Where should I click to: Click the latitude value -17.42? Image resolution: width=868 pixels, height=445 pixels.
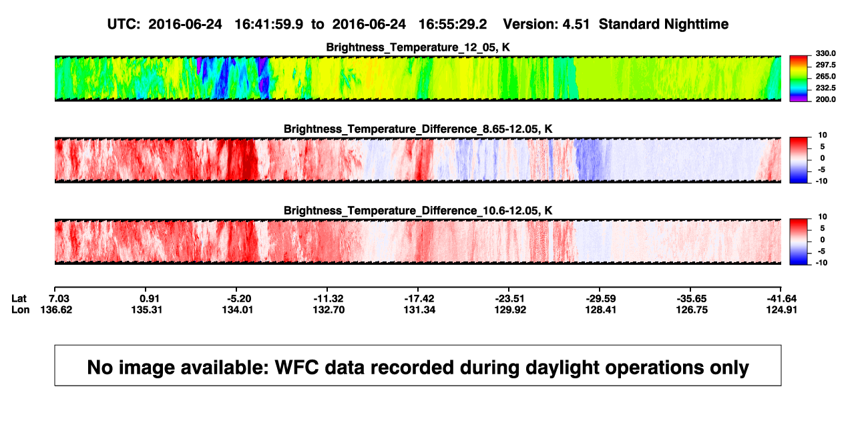point(418,298)
